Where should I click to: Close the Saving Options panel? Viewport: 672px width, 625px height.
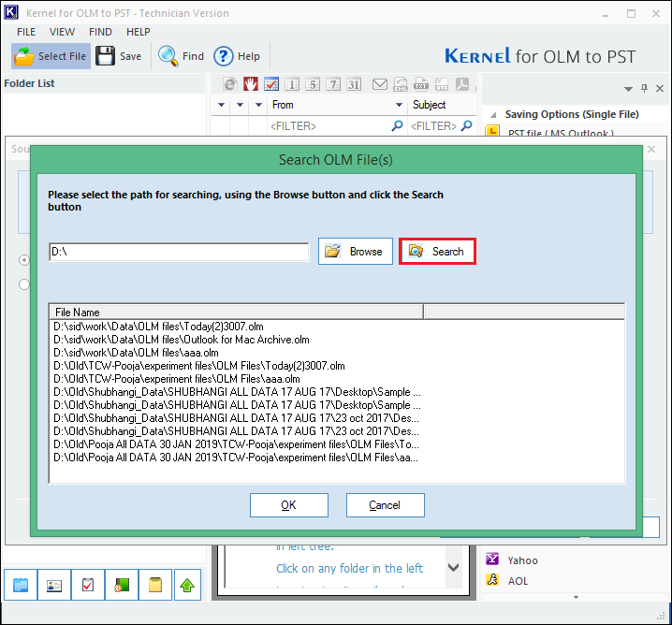[x=660, y=88]
